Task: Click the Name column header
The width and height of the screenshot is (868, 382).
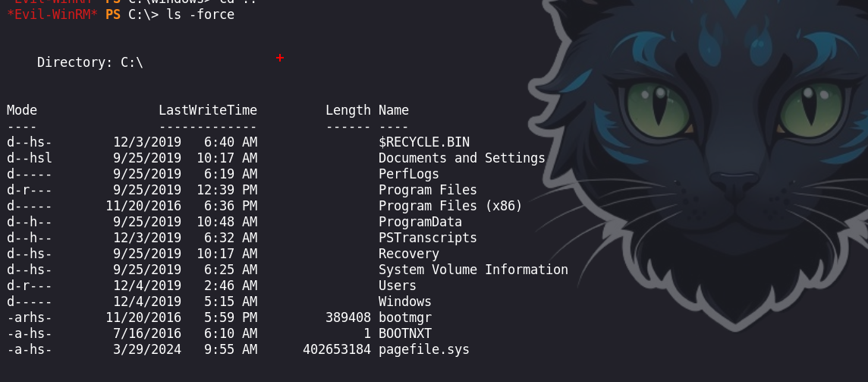Action: click(x=394, y=110)
